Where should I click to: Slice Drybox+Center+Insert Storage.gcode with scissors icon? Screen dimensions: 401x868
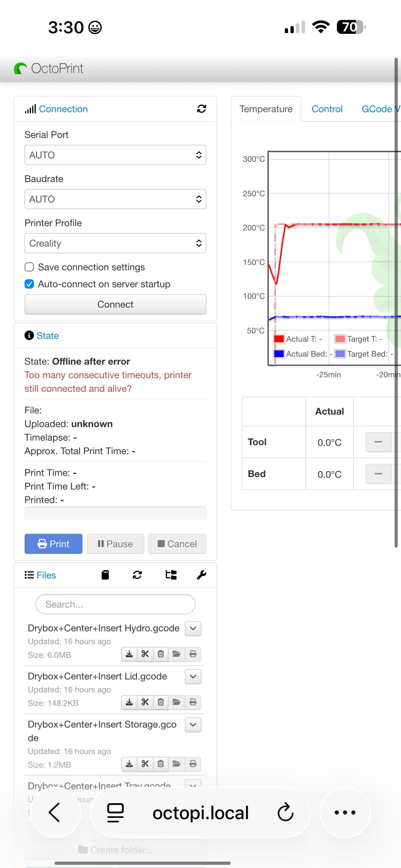point(145,764)
